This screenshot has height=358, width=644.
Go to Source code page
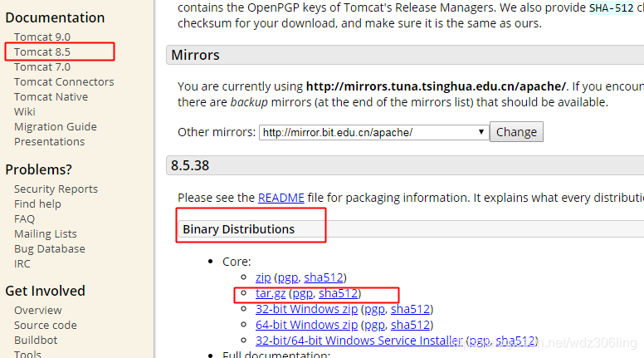[x=45, y=325]
